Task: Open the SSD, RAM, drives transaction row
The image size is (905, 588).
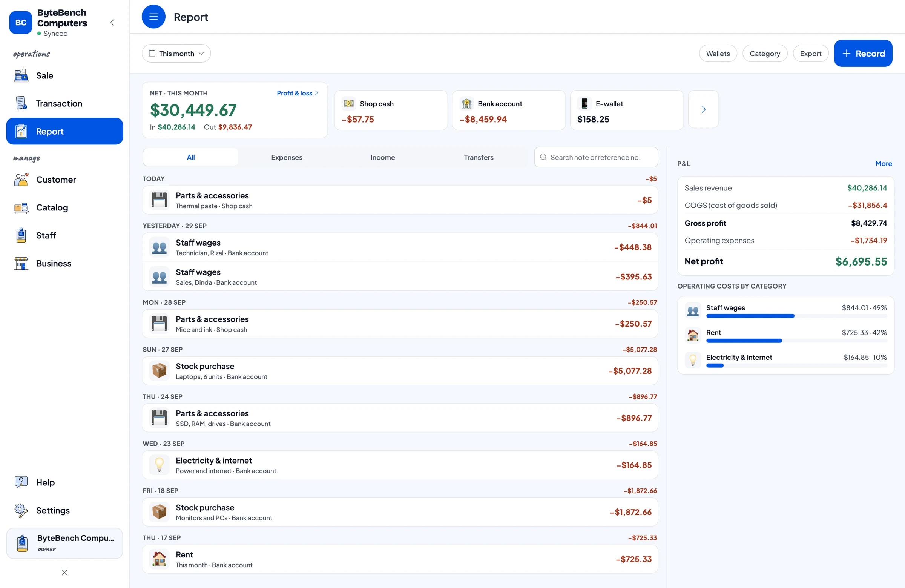Action: pos(400,418)
